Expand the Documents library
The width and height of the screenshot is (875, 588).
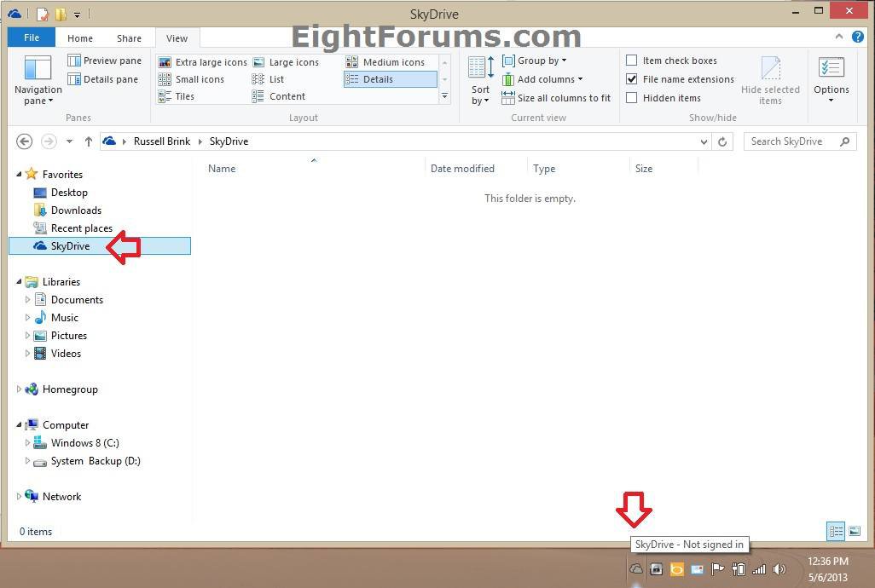click(27, 300)
